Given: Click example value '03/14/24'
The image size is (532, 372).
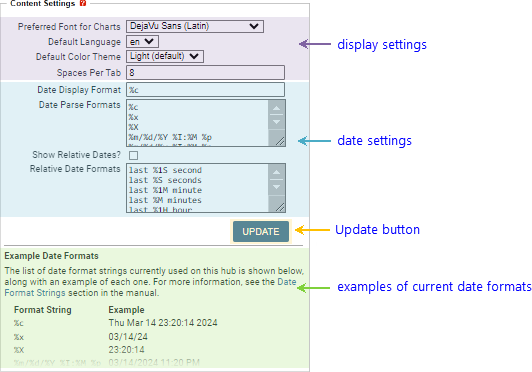Looking at the screenshot, I should pyautogui.click(x=128, y=337).
